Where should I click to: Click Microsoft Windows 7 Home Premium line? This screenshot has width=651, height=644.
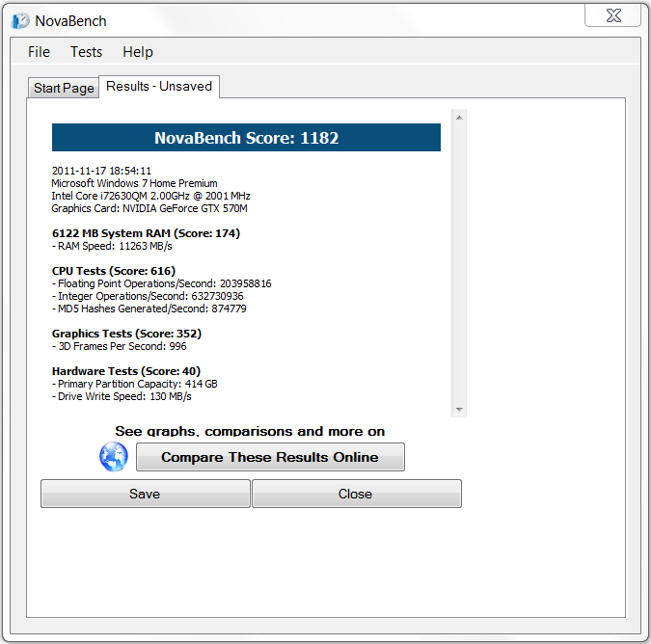pos(134,183)
